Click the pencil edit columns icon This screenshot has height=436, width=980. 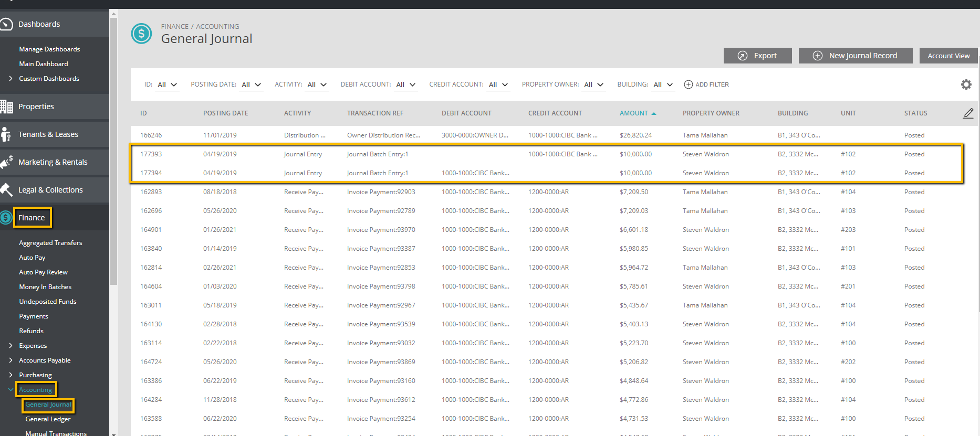pyautogui.click(x=968, y=113)
